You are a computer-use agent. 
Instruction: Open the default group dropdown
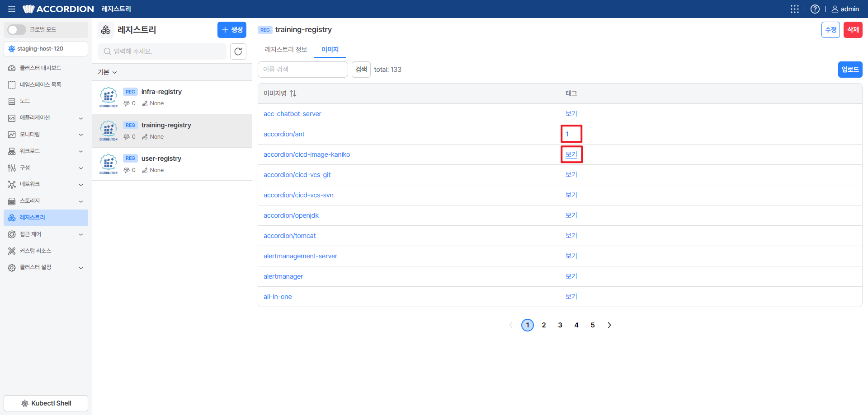[108, 72]
